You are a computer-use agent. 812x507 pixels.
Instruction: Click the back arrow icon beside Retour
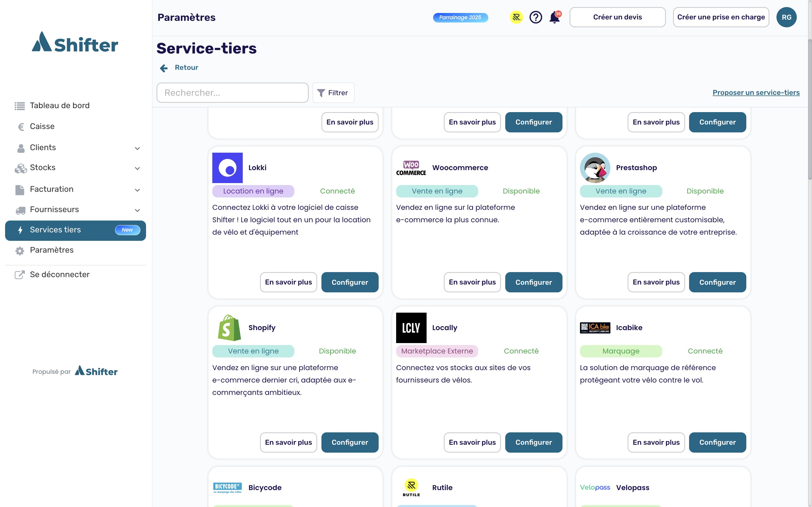(x=164, y=68)
